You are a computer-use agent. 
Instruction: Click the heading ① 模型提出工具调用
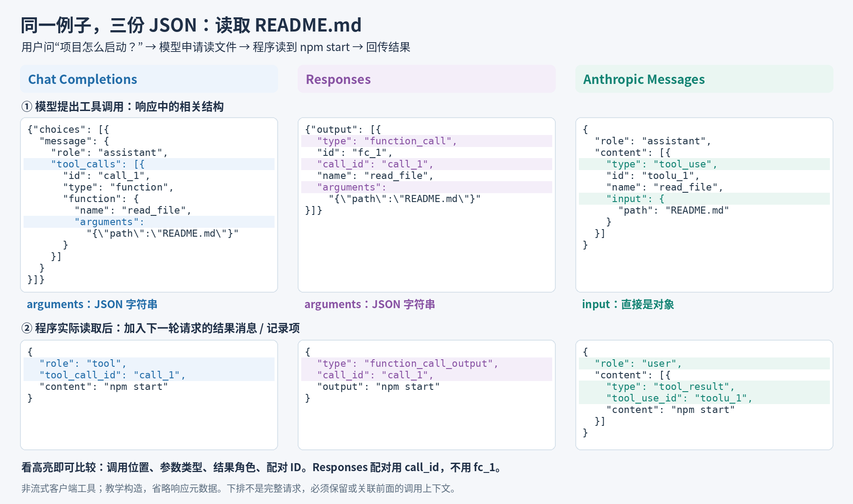[123, 107]
